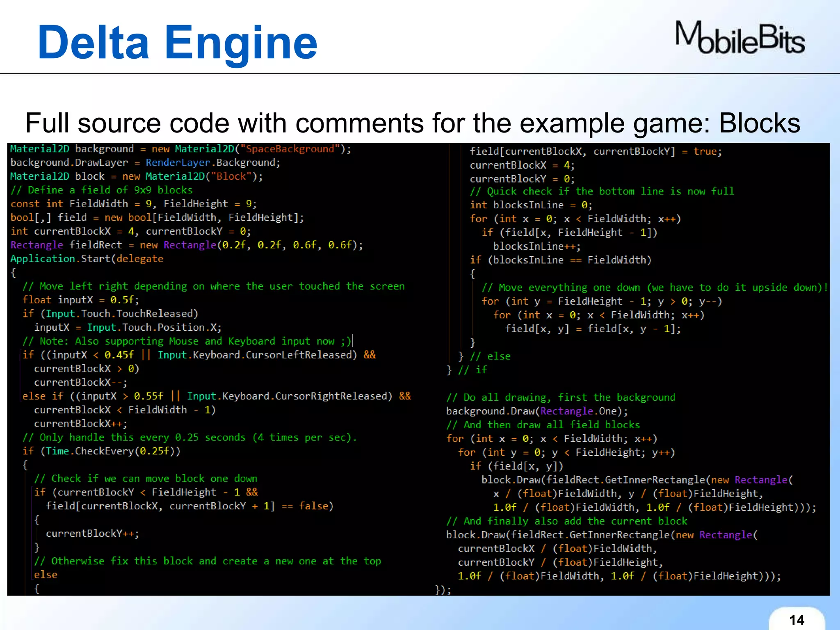Click 'block.Draw(fieldRect.GetInnerRectangle' under 'if (field[x, y])'

pyautogui.click(x=637, y=480)
